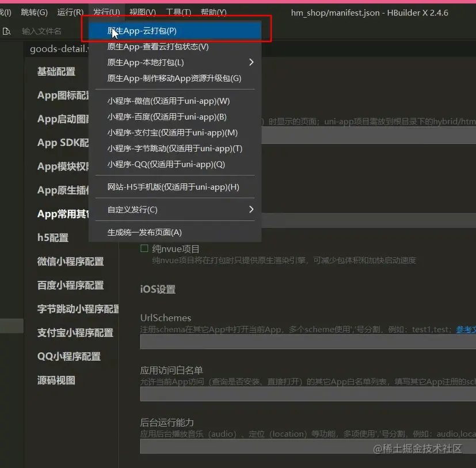476x468 pixels.
Task: Click the UrlSchemes input field
Action: coord(308,342)
